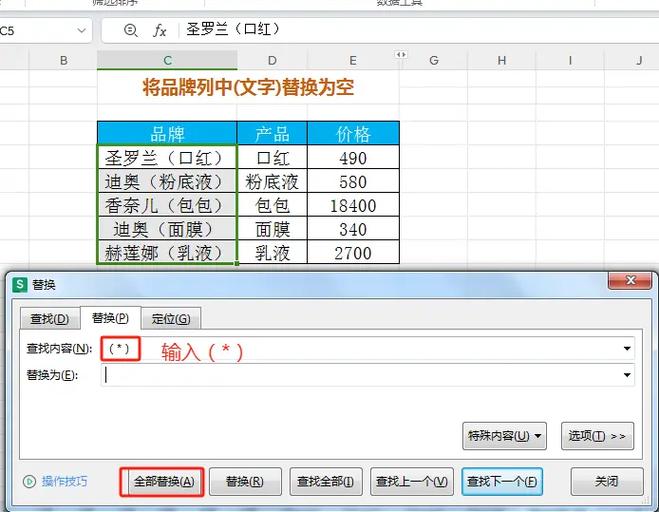Select product cell 面膜
The width and height of the screenshot is (659, 512).
point(272,229)
